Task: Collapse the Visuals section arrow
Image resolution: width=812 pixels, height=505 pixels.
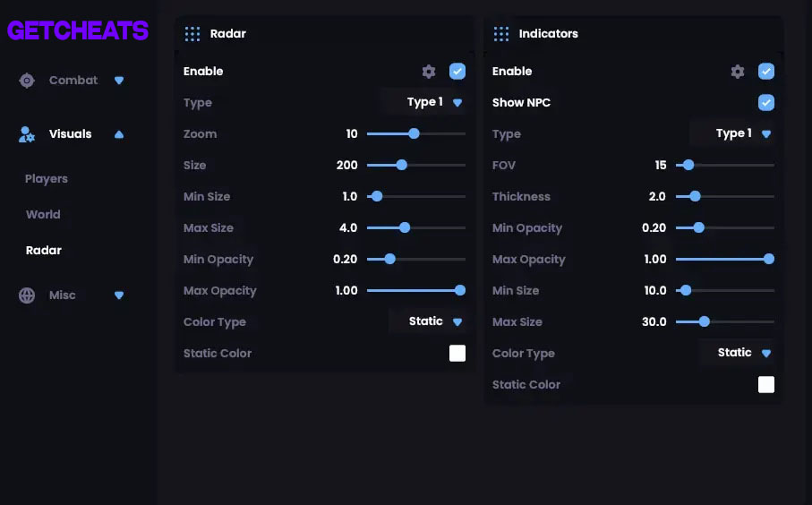Action: [x=119, y=134]
